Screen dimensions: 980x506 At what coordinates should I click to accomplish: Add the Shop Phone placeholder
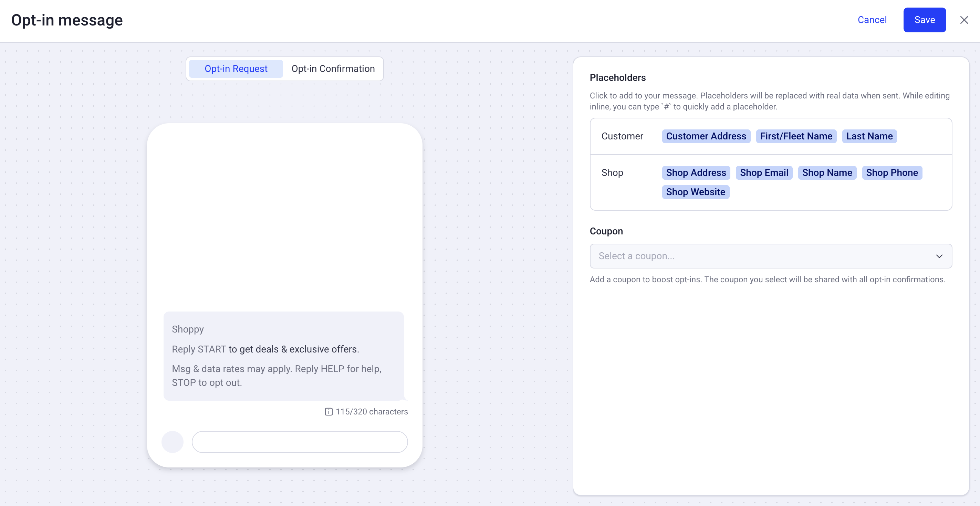(x=892, y=172)
